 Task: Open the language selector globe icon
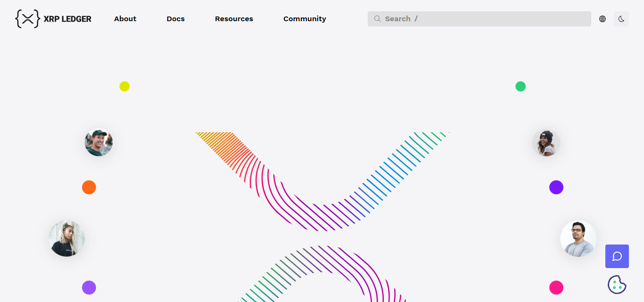(603, 19)
